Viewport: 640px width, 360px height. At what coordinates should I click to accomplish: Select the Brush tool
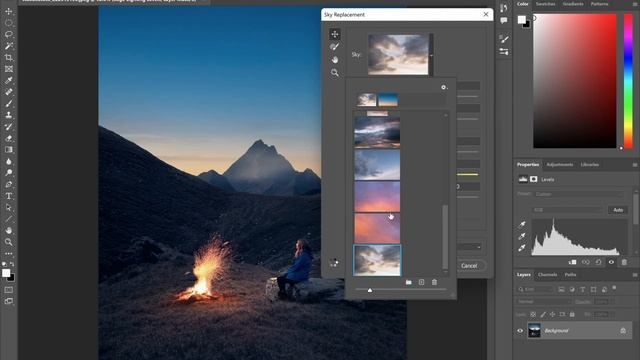coord(9,104)
